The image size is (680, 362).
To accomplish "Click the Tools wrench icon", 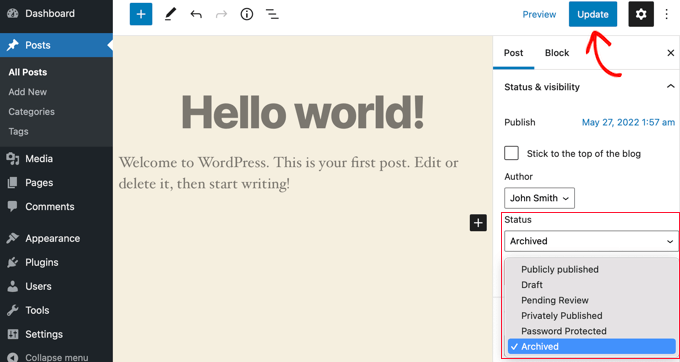I will [13, 310].
